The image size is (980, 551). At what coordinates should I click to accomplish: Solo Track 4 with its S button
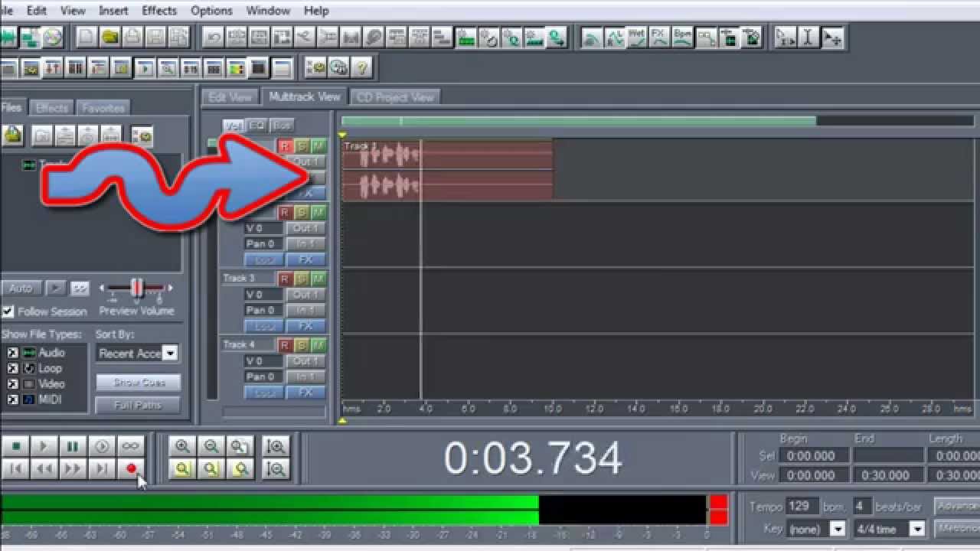(x=302, y=345)
